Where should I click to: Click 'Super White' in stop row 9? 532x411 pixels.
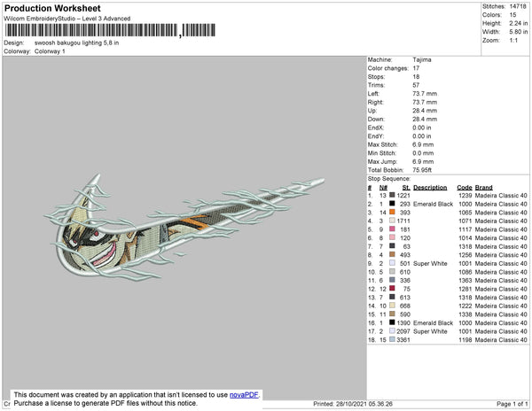(430, 263)
